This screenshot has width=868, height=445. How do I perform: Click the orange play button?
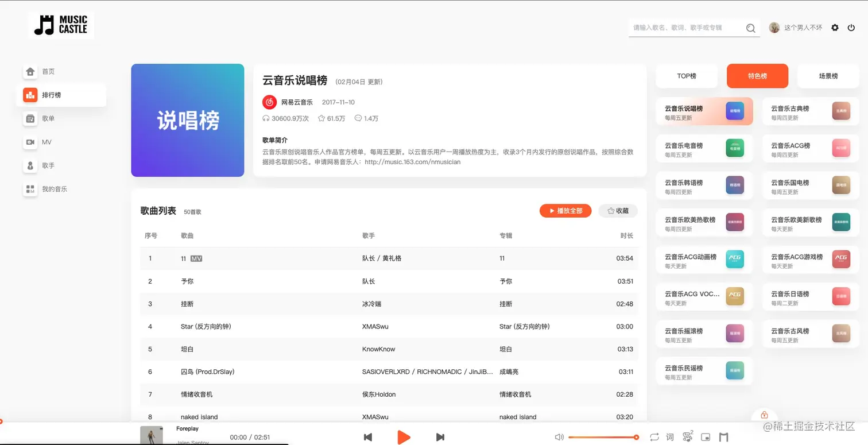coord(404,437)
